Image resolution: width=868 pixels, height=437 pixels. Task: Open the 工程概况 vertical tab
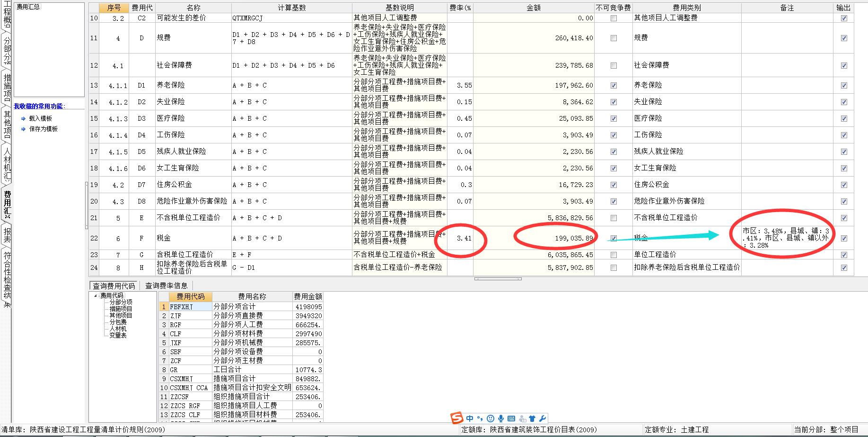click(7, 15)
